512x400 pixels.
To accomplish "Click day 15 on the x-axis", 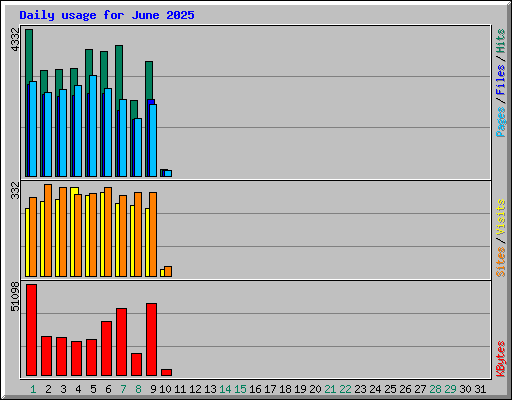I will [x=240, y=389].
